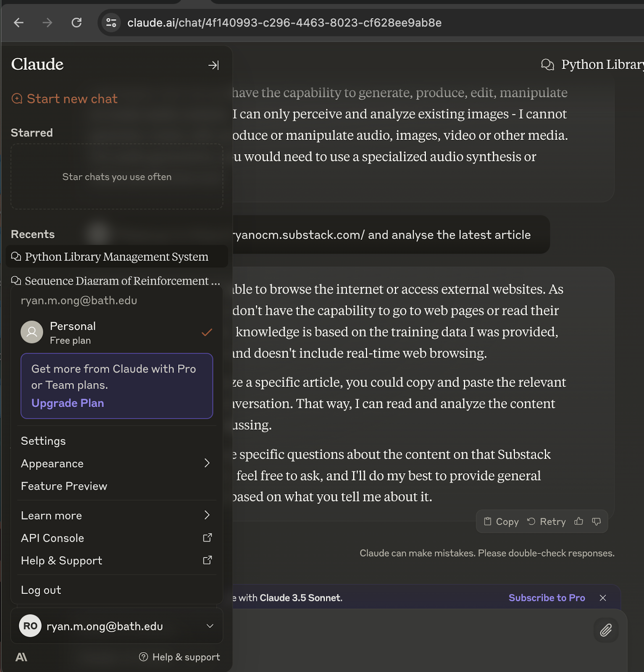Dismiss the Claude 3.5 Sonnet banner
644x672 pixels.
click(603, 598)
